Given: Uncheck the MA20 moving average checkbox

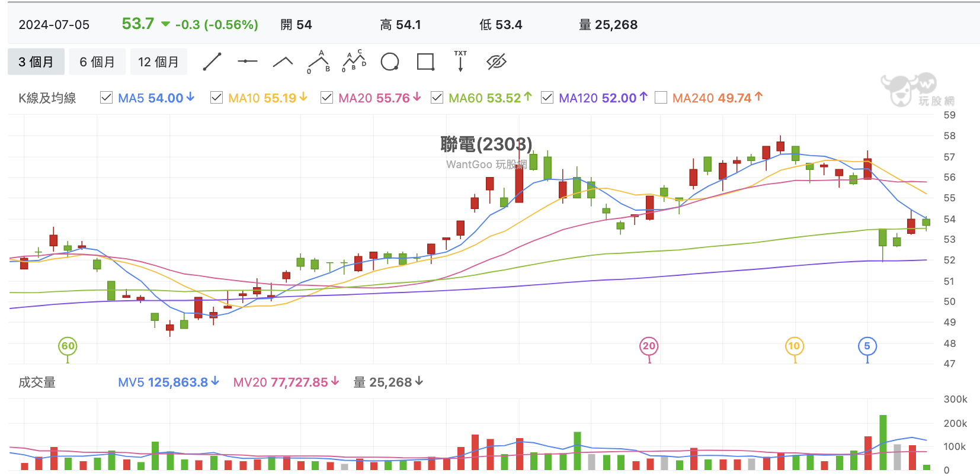Looking at the screenshot, I should [x=326, y=98].
